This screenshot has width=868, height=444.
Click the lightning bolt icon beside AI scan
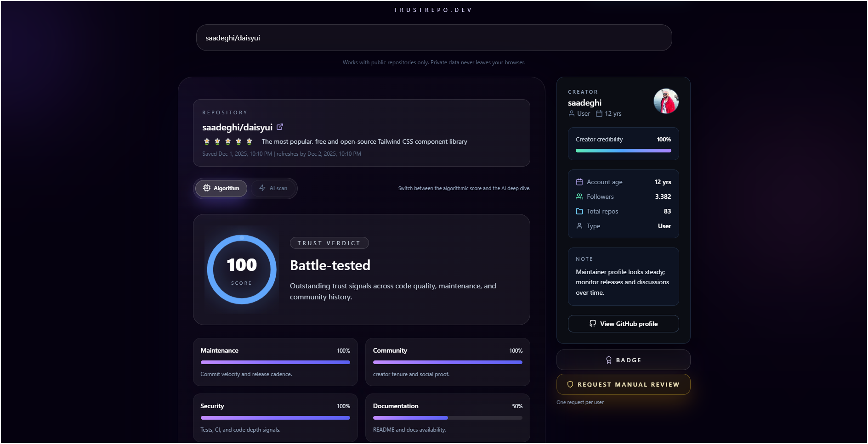click(262, 188)
